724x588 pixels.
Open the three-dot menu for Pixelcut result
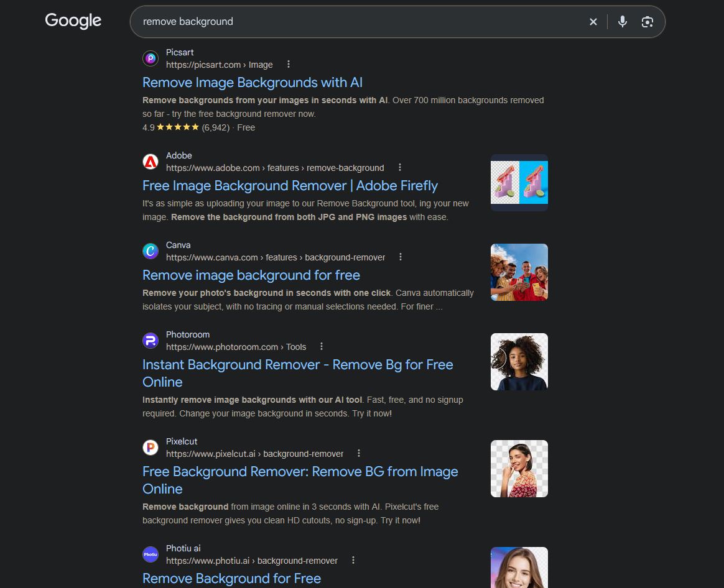(x=359, y=453)
